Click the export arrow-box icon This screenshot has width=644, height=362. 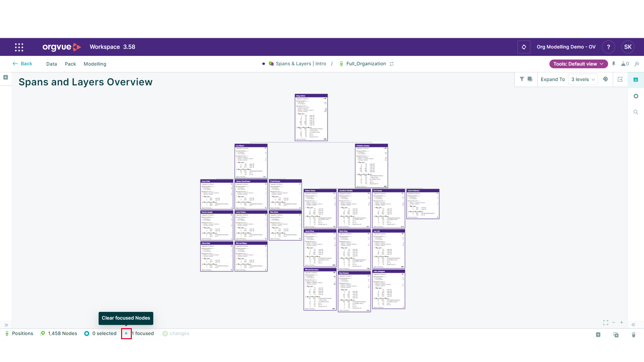[x=620, y=79]
